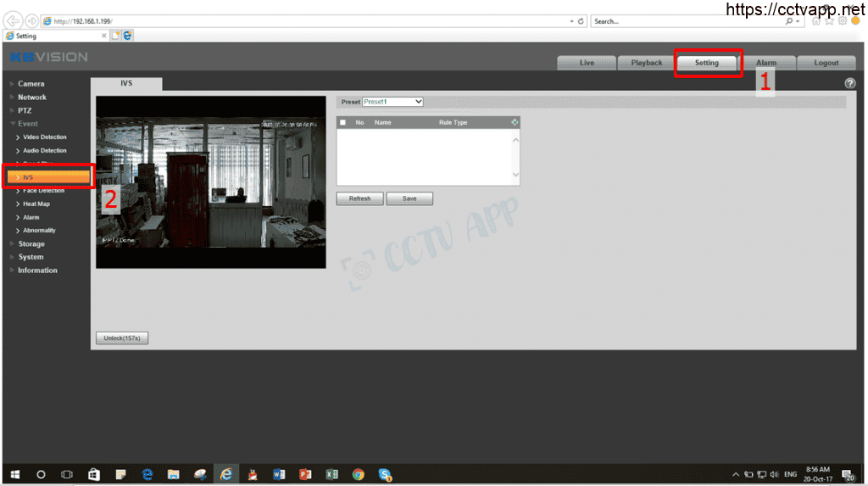Launch Chrome from the taskbar
Viewport: 868px width, 486px height.
click(359, 474)
